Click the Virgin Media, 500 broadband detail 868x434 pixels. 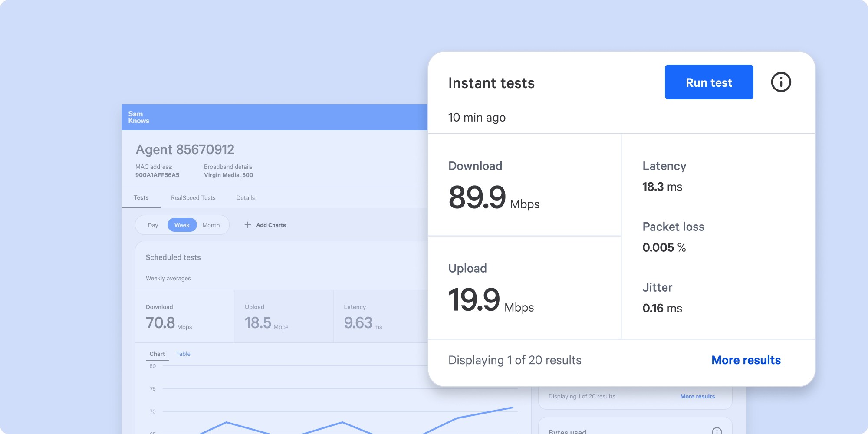coord(229,175)
